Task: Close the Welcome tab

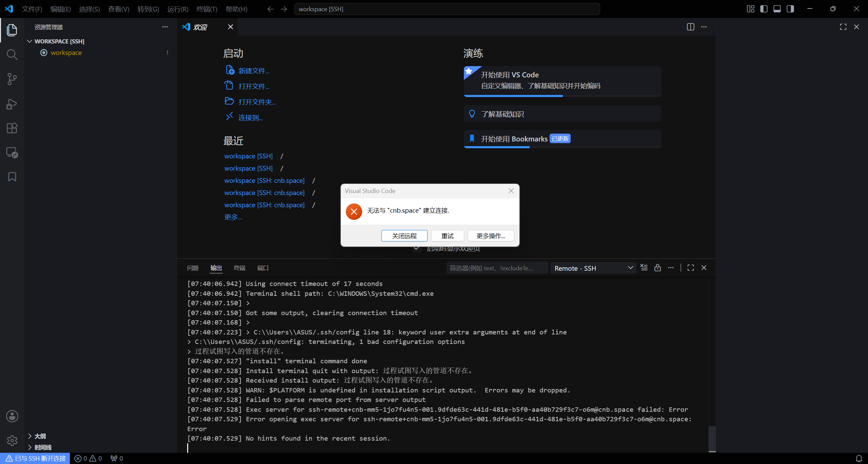Action: coord(231,27)
